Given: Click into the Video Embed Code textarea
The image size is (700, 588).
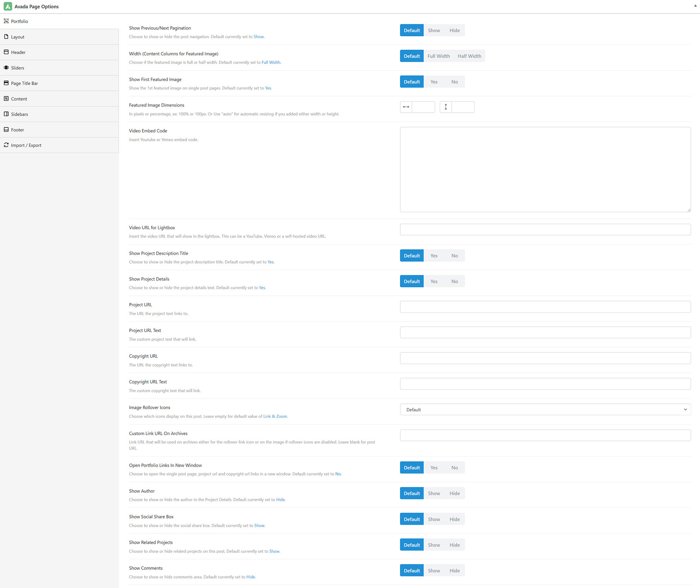Looking at the screenshot, I should [545, 169].
